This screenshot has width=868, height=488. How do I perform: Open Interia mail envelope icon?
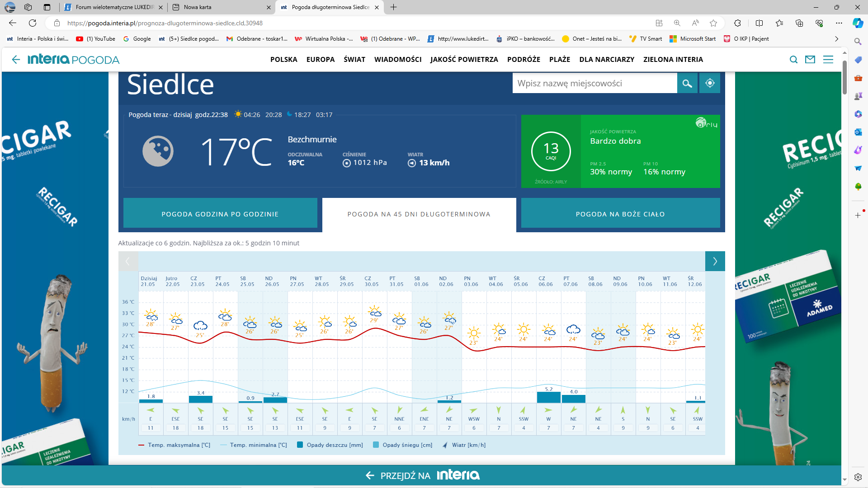tap(810, 60)
